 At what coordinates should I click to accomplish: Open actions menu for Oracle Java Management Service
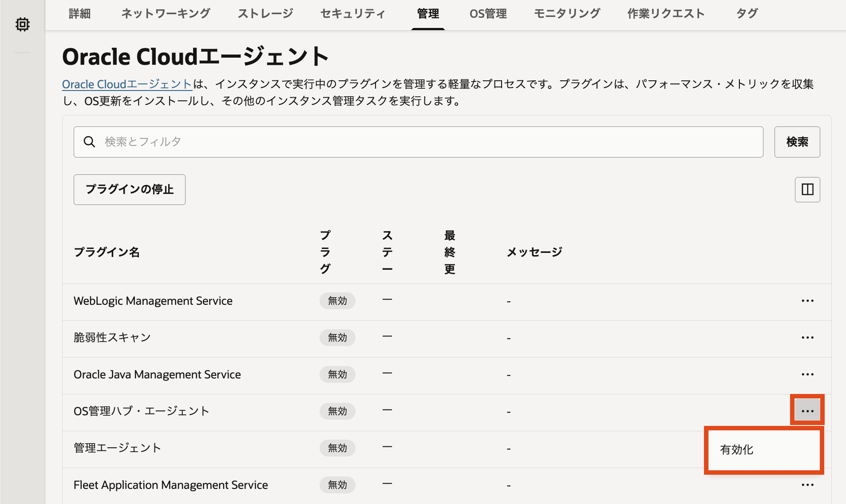coord(807,374)
